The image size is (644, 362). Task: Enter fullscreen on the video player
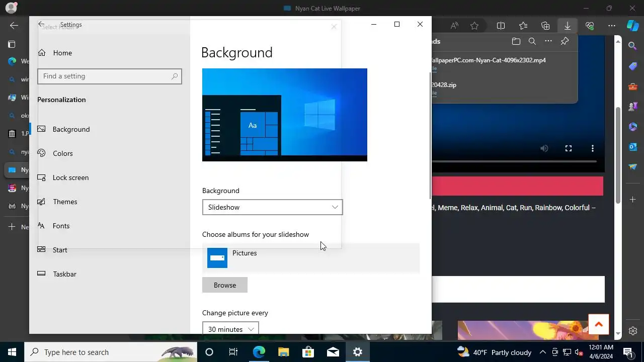[x=569, y=148]
